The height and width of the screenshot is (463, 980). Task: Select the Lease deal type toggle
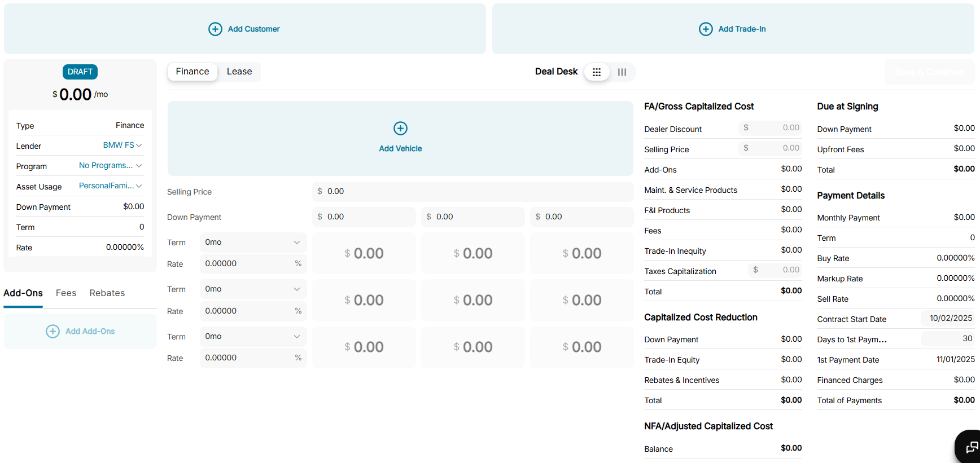pos(239,72)
